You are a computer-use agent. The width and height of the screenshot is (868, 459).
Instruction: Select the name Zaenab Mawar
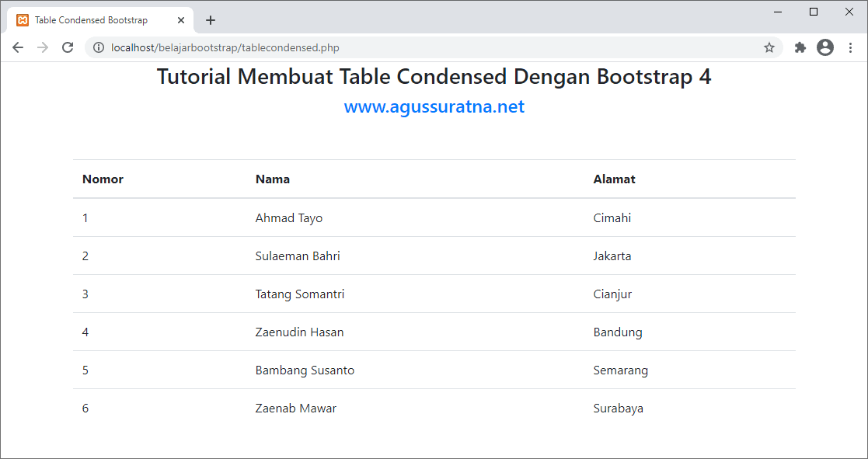point(295,409)
